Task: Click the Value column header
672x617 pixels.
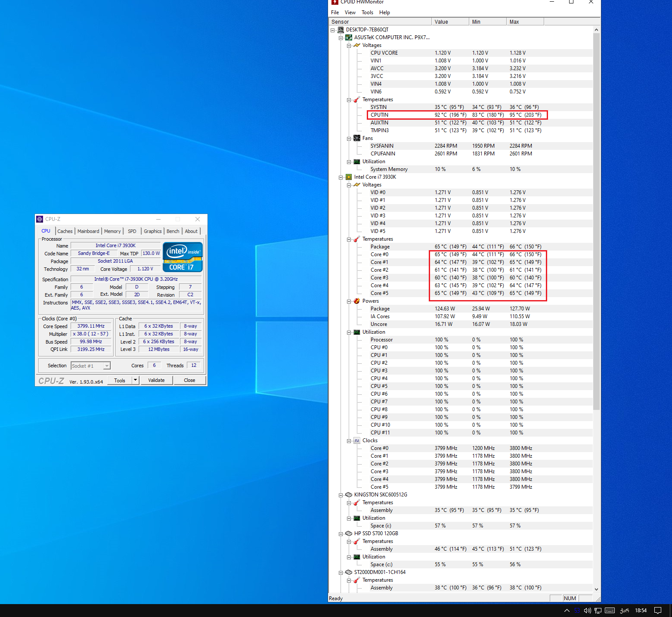Action: click(x=449, y=22)
